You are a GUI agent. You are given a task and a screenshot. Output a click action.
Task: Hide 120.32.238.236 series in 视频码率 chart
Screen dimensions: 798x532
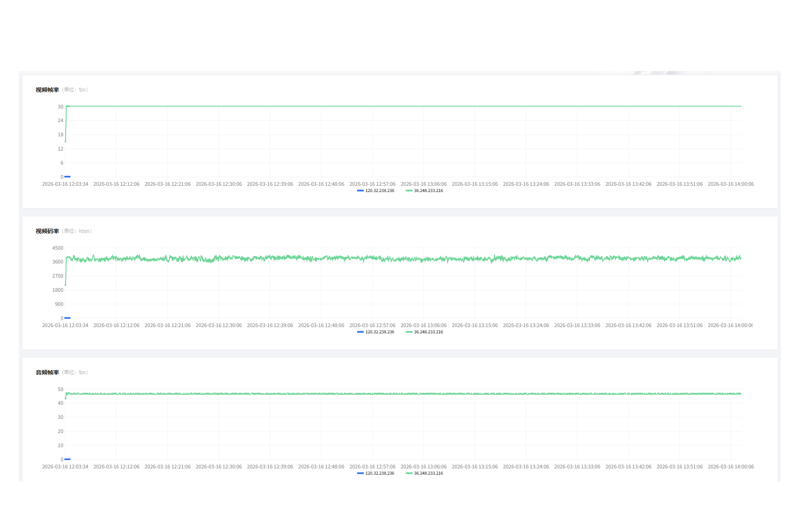pyautogui.click(x=376, y=332)
